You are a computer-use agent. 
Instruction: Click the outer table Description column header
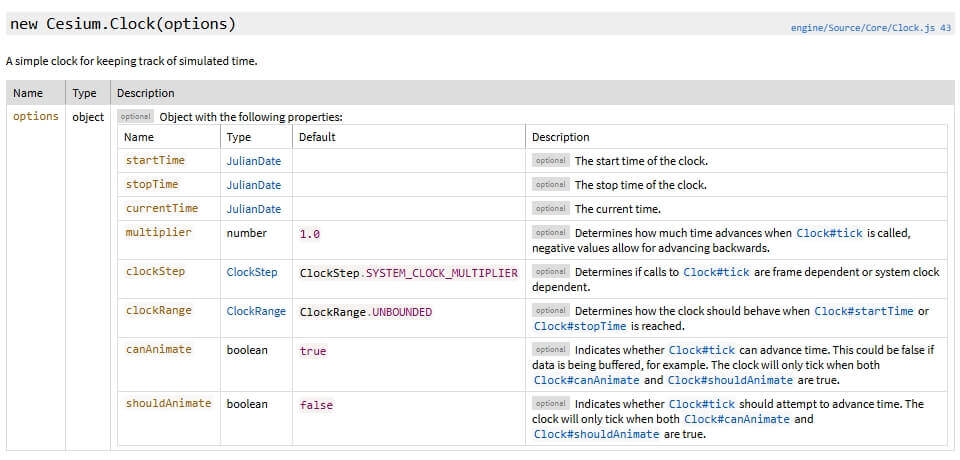coord(146,94)
